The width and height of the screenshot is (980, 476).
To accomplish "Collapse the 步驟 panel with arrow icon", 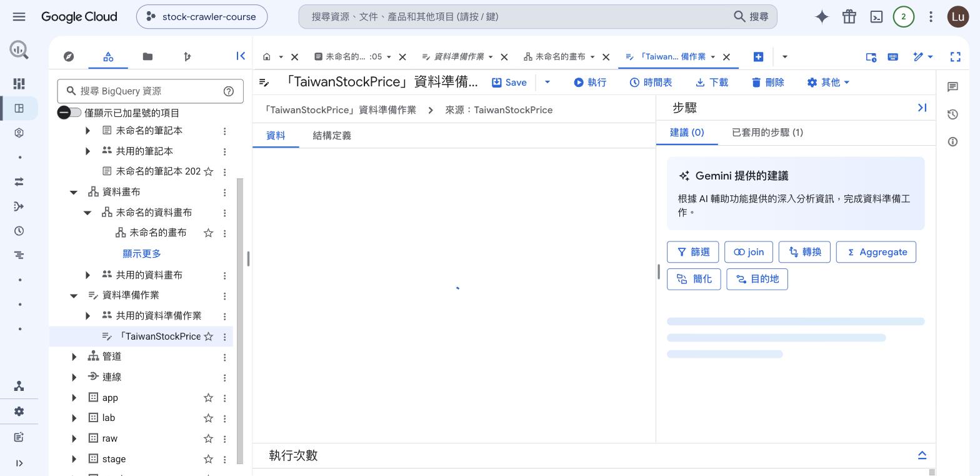I will tap(922, 108).
